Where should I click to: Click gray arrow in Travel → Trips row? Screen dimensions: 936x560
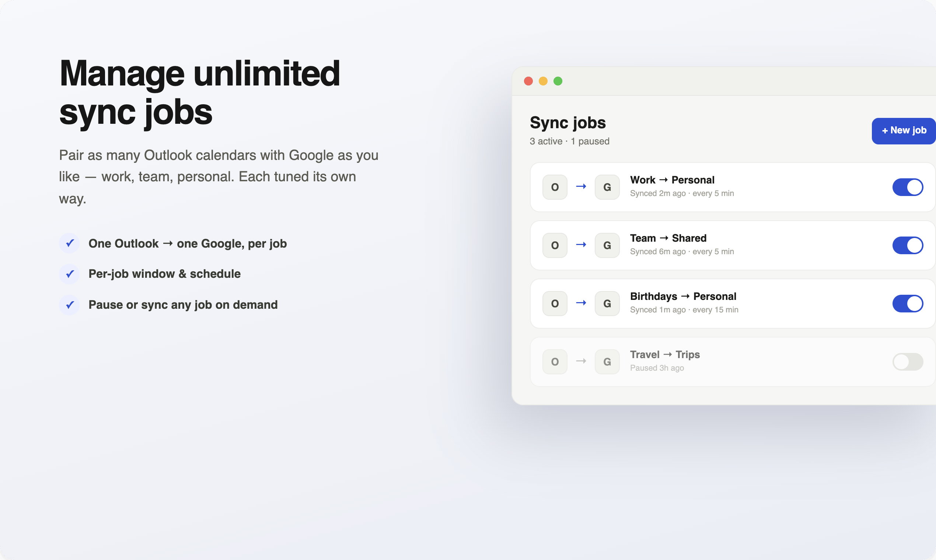coord(581,361)
